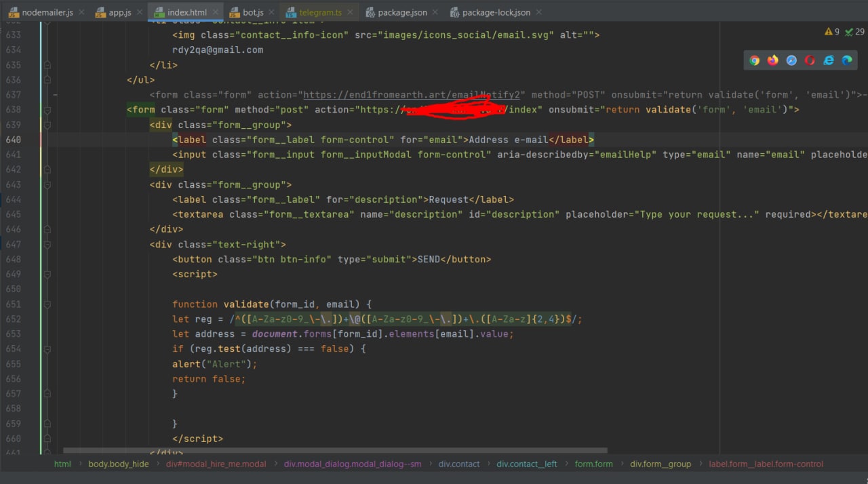Image resolution: width=868 pixels, height=484 pixels.
Task: Close the package.json tab
Action: click(x=434, y=12)
